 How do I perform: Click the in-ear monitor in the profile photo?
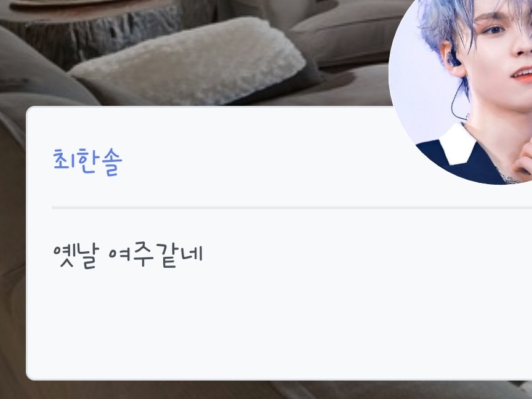[454, 58]
